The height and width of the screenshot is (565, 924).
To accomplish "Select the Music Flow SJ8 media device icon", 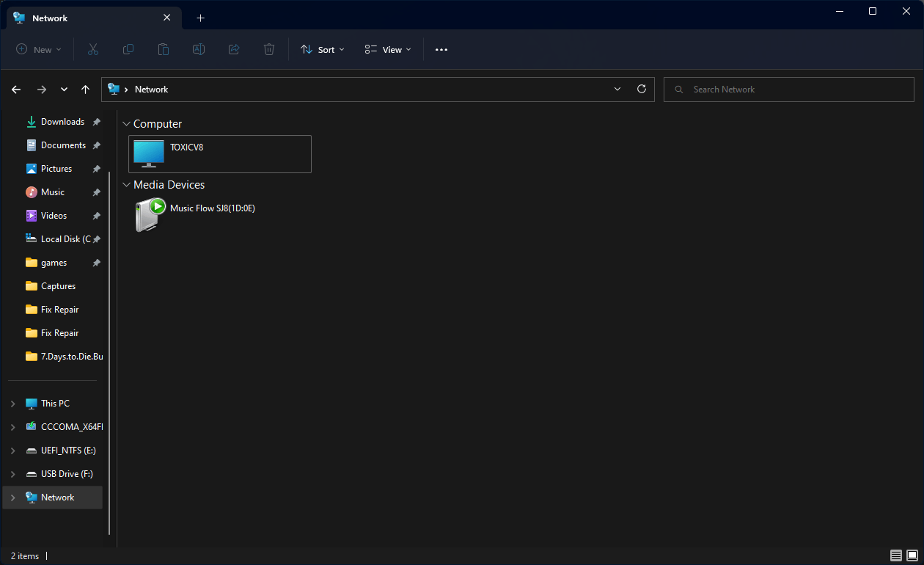I will coord(150,214).
